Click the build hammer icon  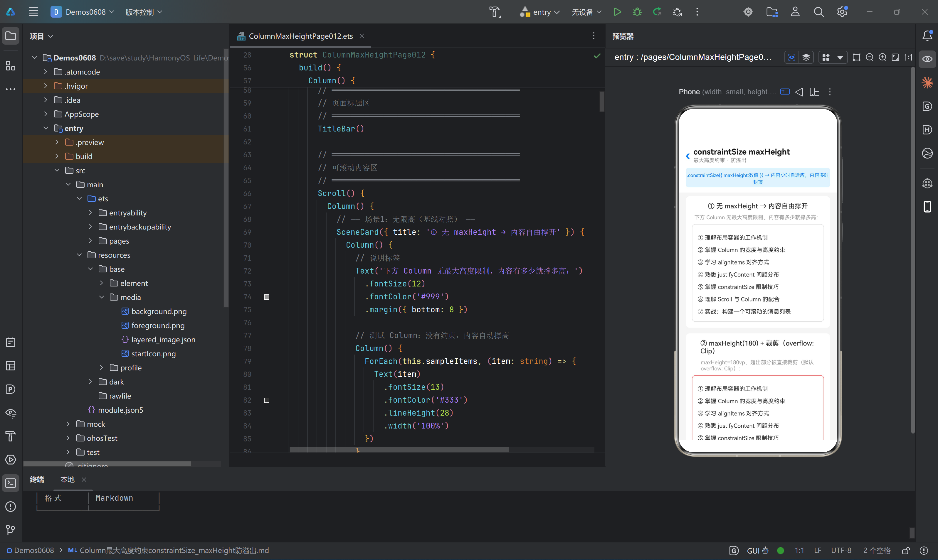pos(495,12)
